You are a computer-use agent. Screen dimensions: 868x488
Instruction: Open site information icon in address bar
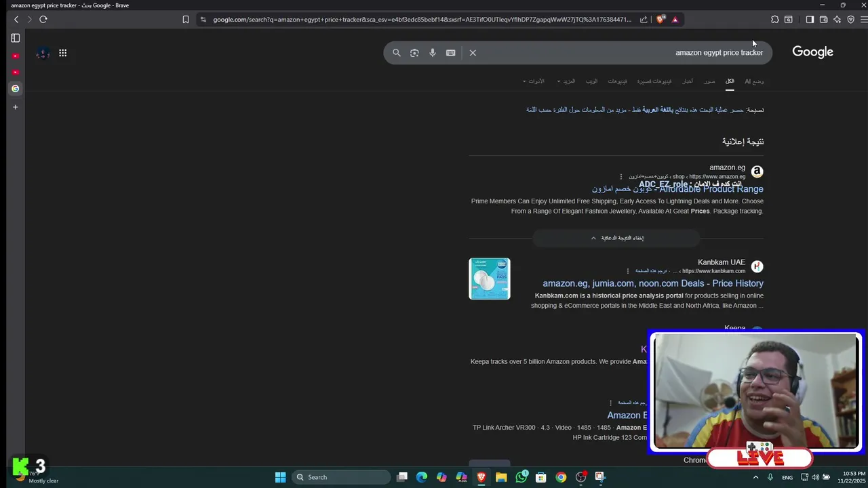point(203,20)
